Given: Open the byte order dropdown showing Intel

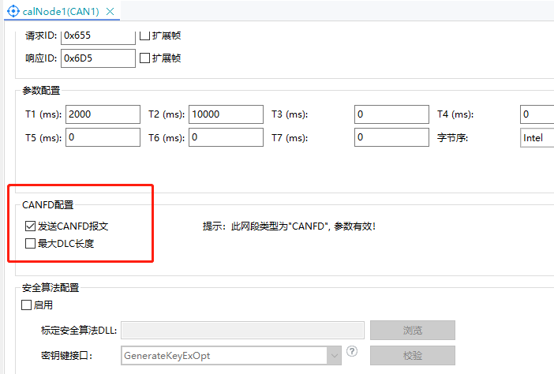Looking at the screenshot, I should (x=537, y=138).
